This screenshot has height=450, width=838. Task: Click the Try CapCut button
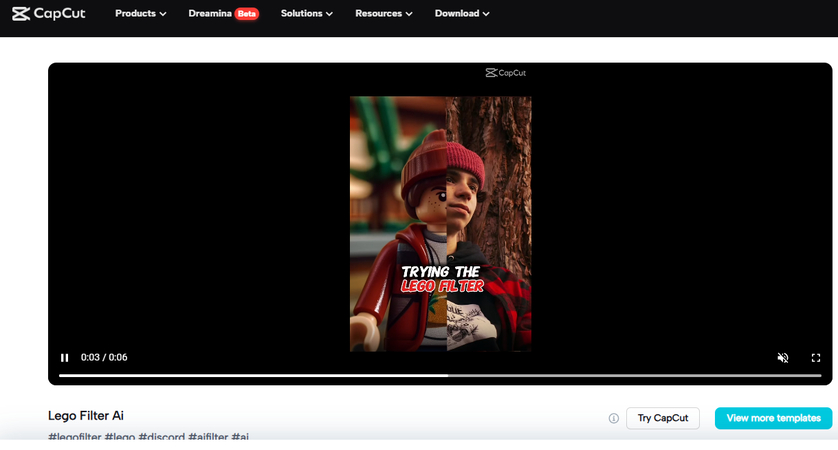click(663, 418)
